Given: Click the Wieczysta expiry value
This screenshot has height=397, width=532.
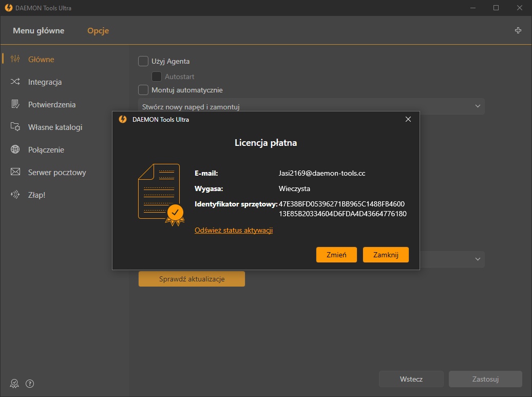Looking at the screenshot, I should click(295, 188).
